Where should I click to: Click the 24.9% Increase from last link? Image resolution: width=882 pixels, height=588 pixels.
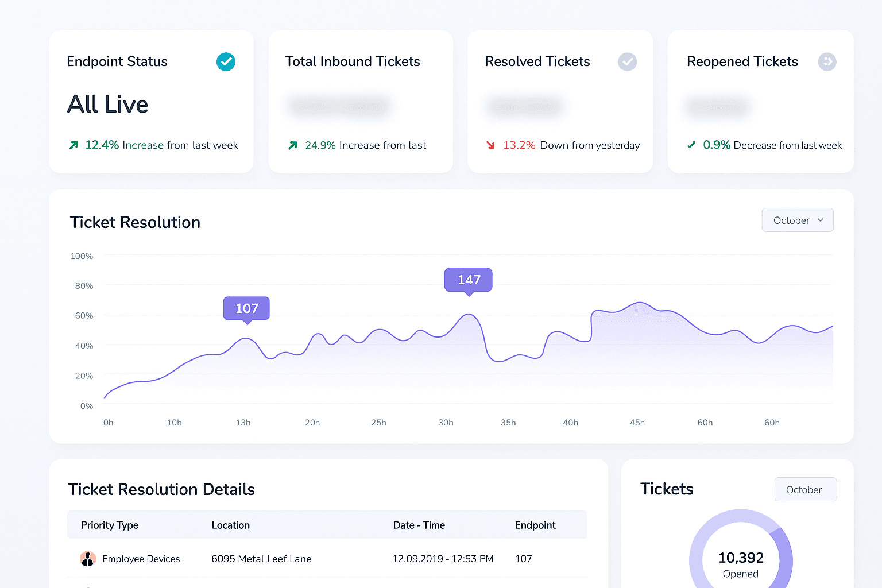point(366,145)
